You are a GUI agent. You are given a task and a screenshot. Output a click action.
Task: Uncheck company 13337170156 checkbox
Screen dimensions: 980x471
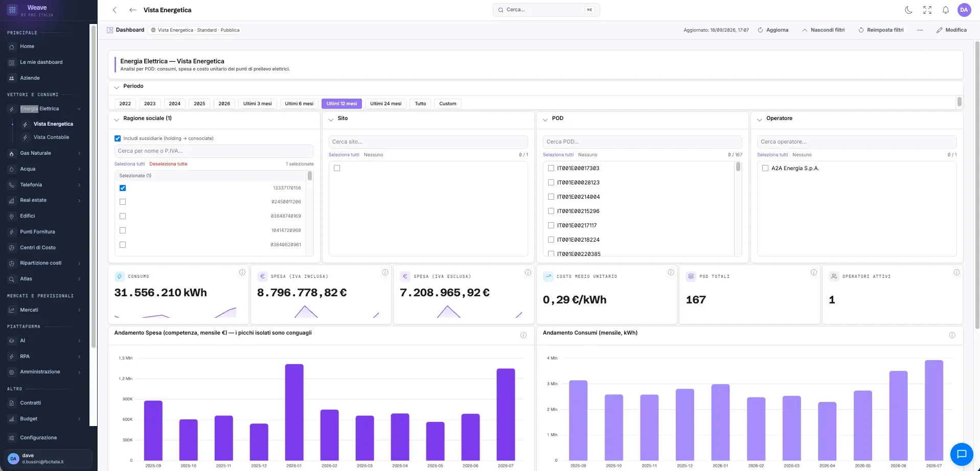coord(123,188)
